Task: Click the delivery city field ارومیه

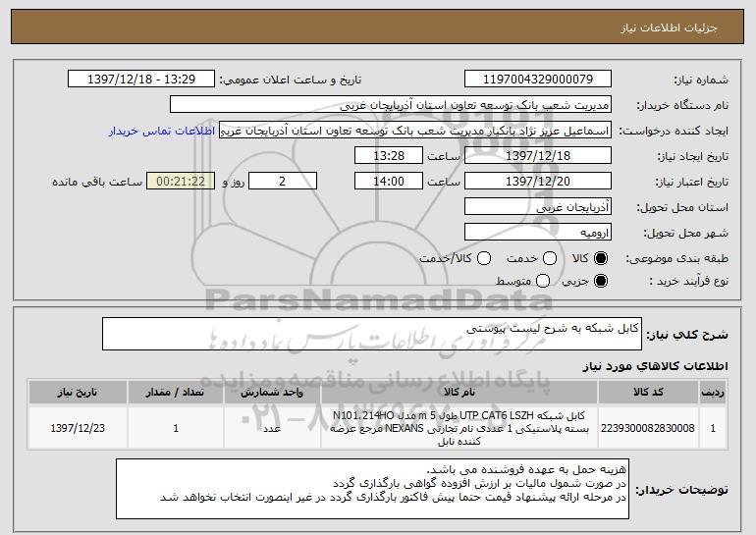Action: pyautogui.click(x=538, y=233)
